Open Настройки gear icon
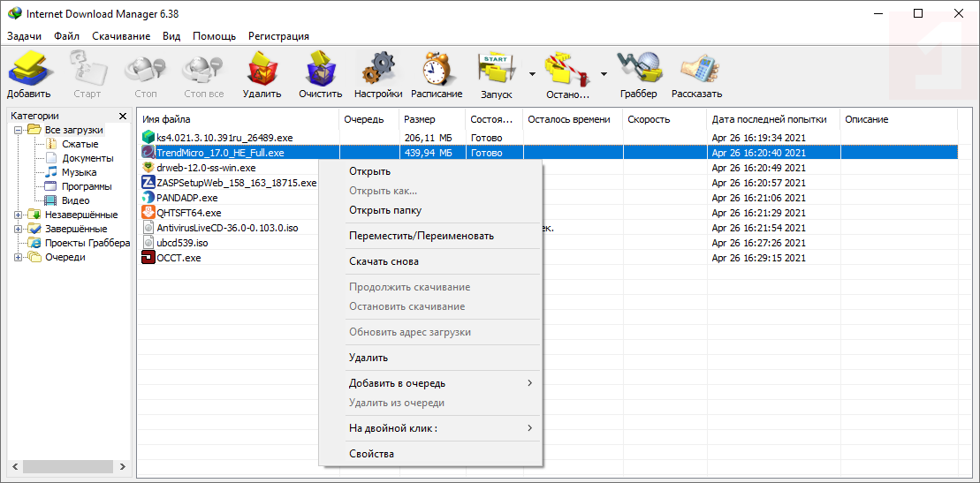 pos(377,68)
